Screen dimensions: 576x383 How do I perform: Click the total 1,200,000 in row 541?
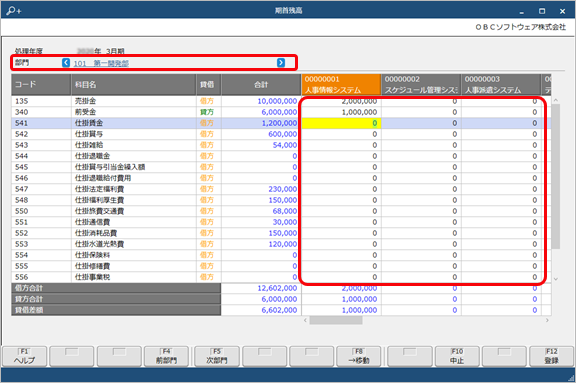[279, 123]
